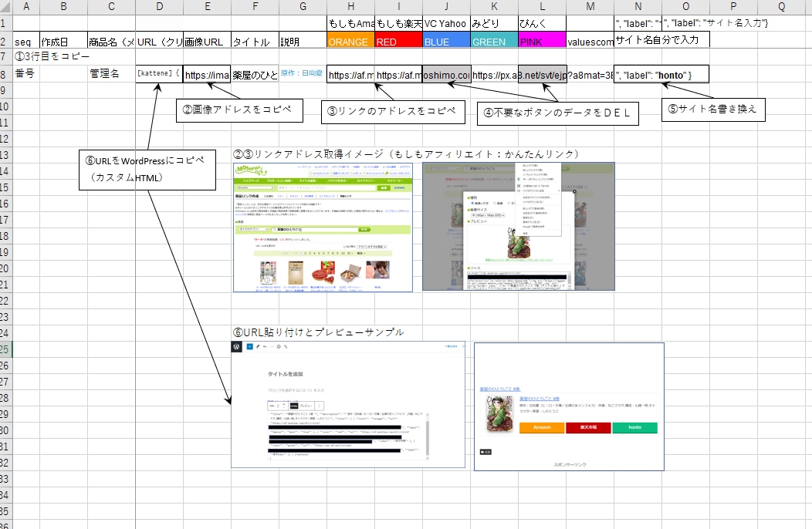
Task: Click the 'valuescom' cell
Action: [x=590, y=42]
